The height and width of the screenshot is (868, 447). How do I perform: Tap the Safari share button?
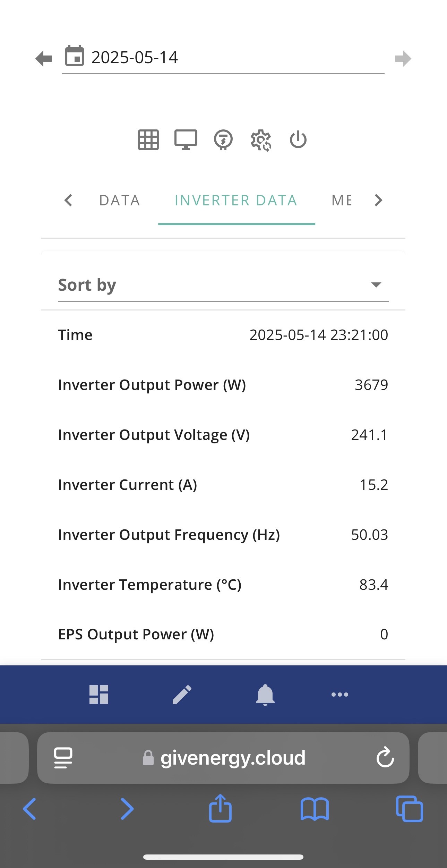220,808
